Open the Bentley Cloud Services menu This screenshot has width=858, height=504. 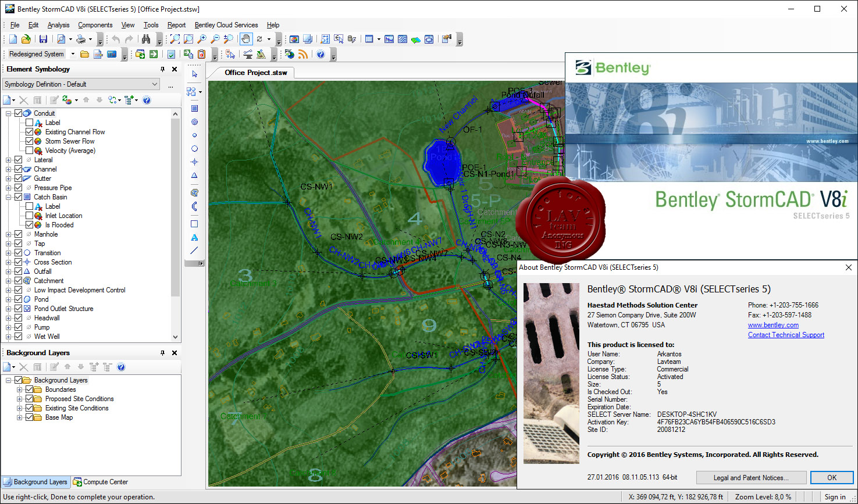(x=226, y=25)
